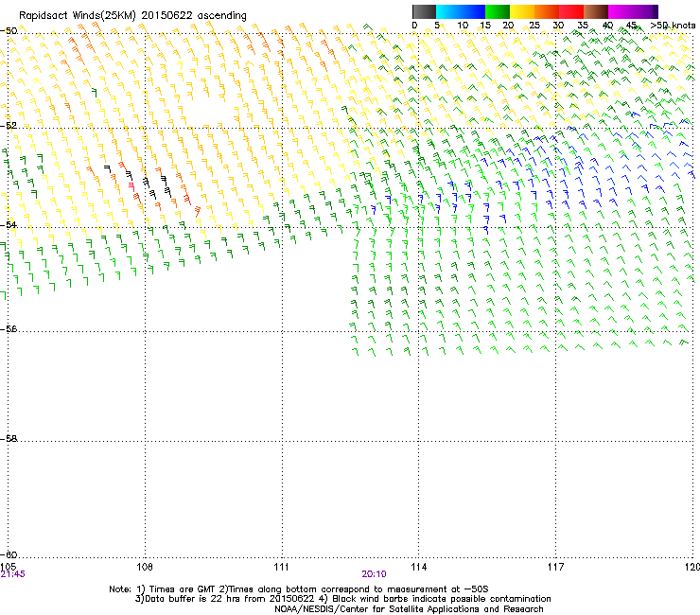The image size is (700, 615).
Task: Click the 108 longitude axis label
Action: click(x=145, y=567)
